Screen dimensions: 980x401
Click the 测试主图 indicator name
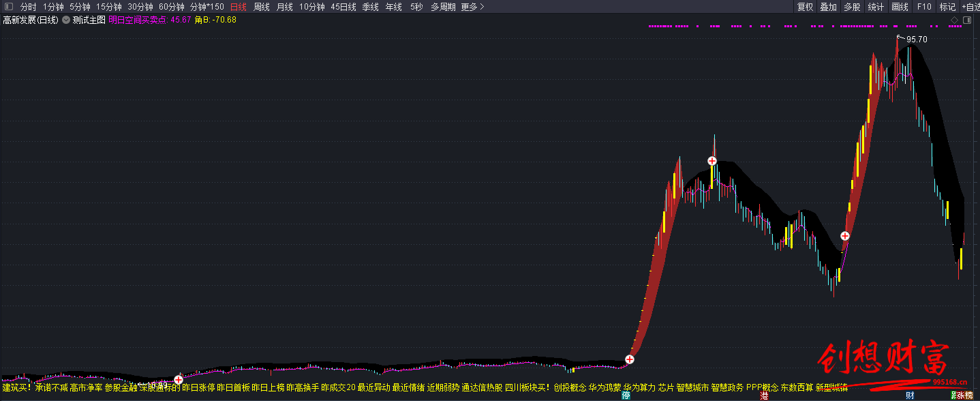pyautogui.click(x=89, y=20)
